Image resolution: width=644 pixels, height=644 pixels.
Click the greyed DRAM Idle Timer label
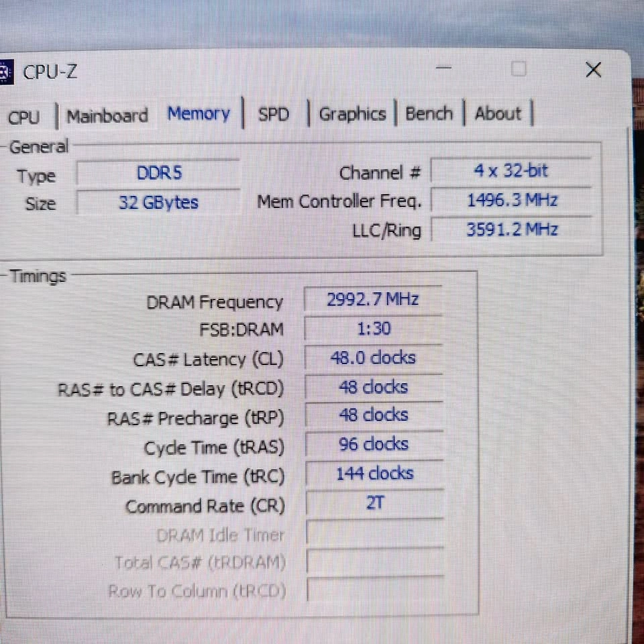221,535
